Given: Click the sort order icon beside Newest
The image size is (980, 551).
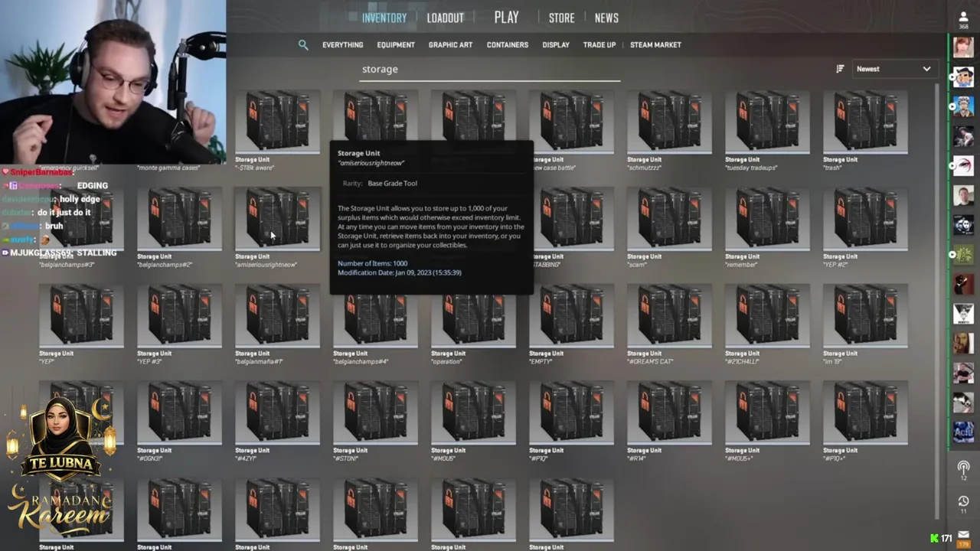Looking at the screenshot, I should pyautogui.click(x=840, y=69).
